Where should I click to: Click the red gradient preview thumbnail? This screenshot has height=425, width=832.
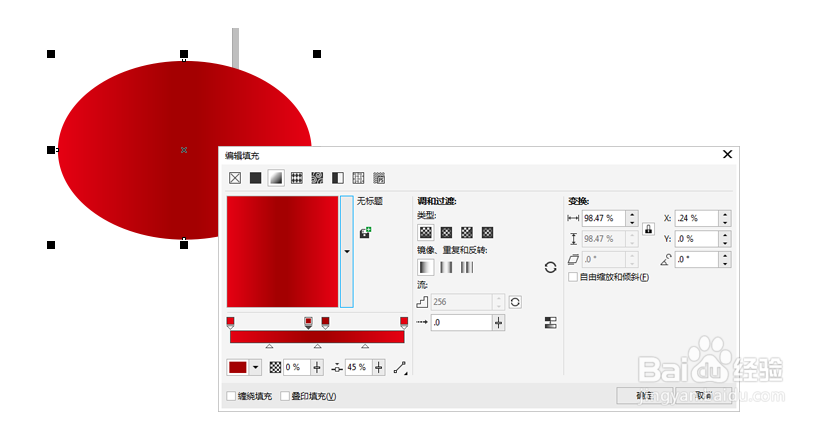[282, 251]
